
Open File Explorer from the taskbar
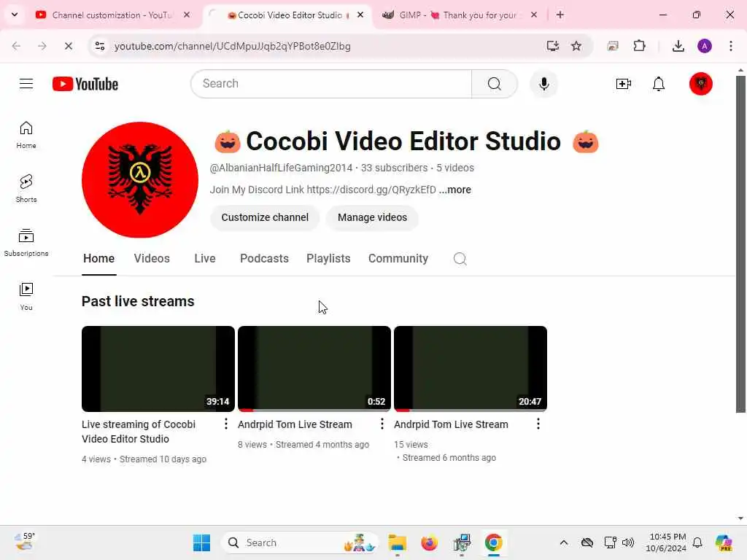397,542
